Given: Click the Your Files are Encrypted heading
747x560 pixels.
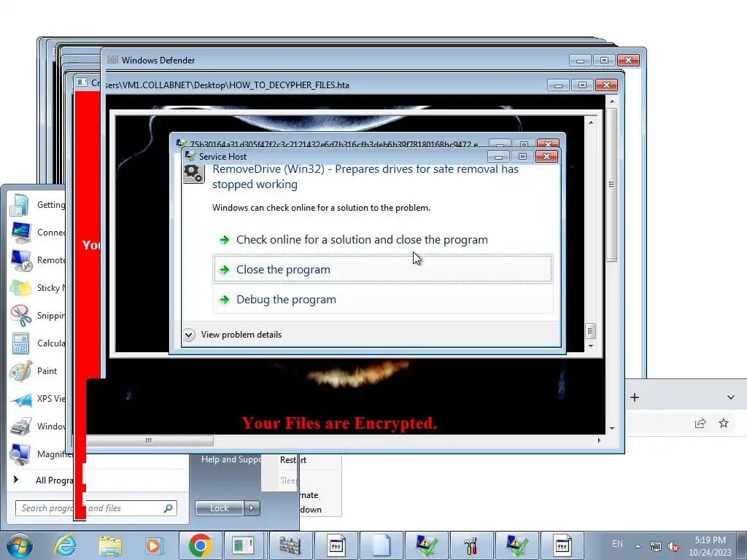Looking at the screenshot, I should (x=339, y=423).
